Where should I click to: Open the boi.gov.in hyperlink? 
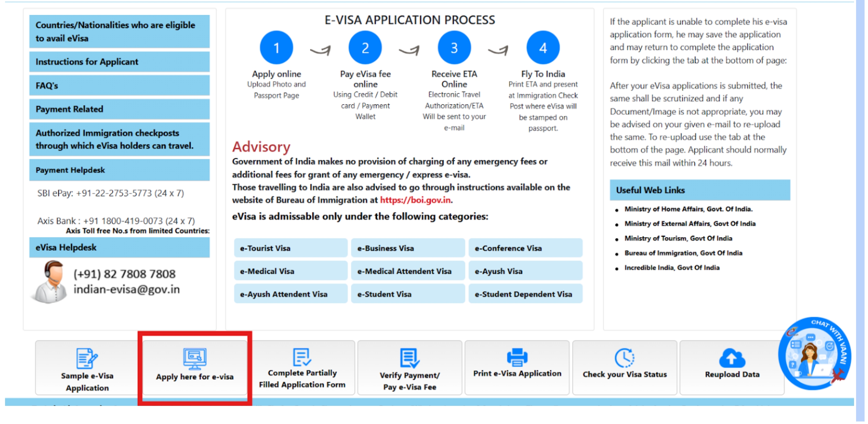tap(415, 200)
